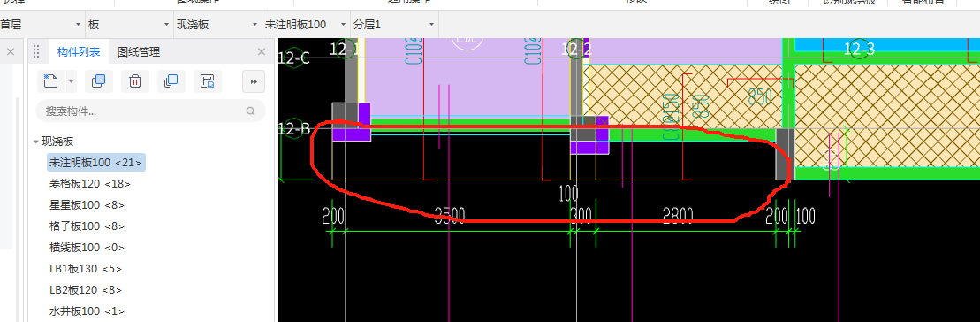The height and width of the screenshot is (322, 980).
Task: Select LB1板130 in component list
Action: pos(86,269)
